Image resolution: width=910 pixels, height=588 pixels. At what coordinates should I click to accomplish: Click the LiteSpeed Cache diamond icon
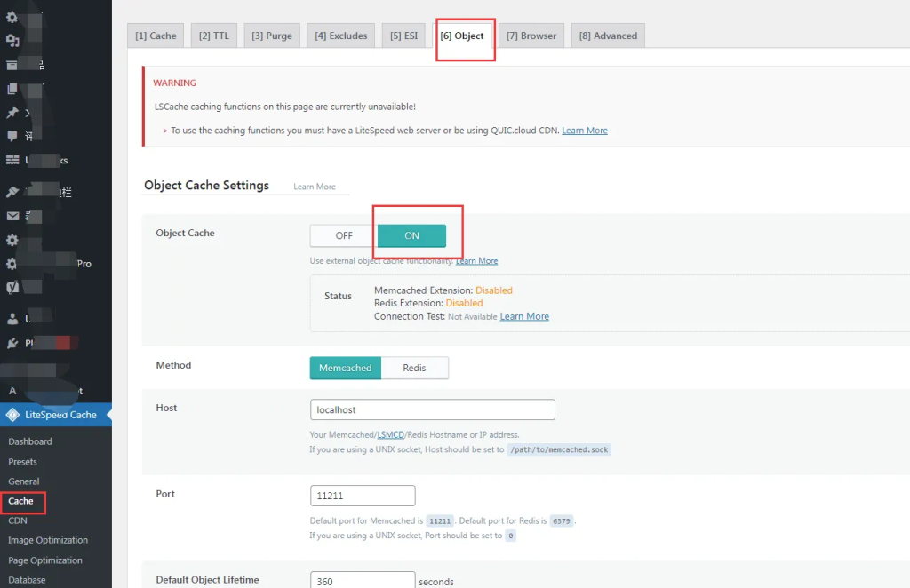[12, 415]
